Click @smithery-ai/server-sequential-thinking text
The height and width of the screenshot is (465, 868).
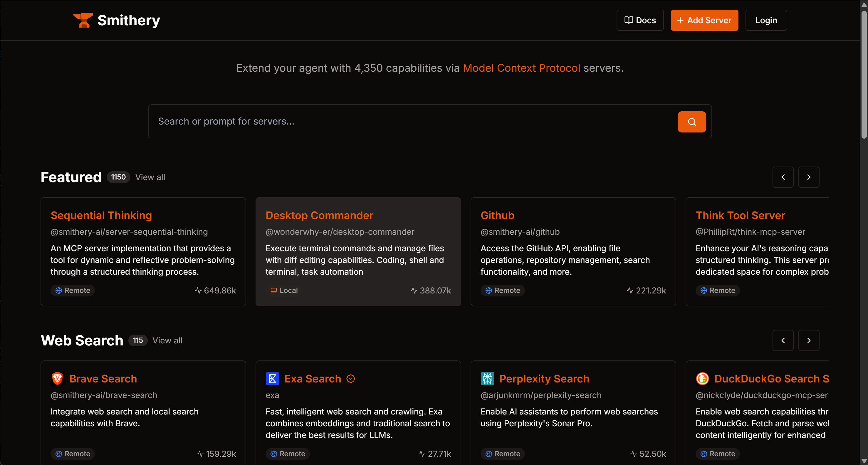[129, 232]
